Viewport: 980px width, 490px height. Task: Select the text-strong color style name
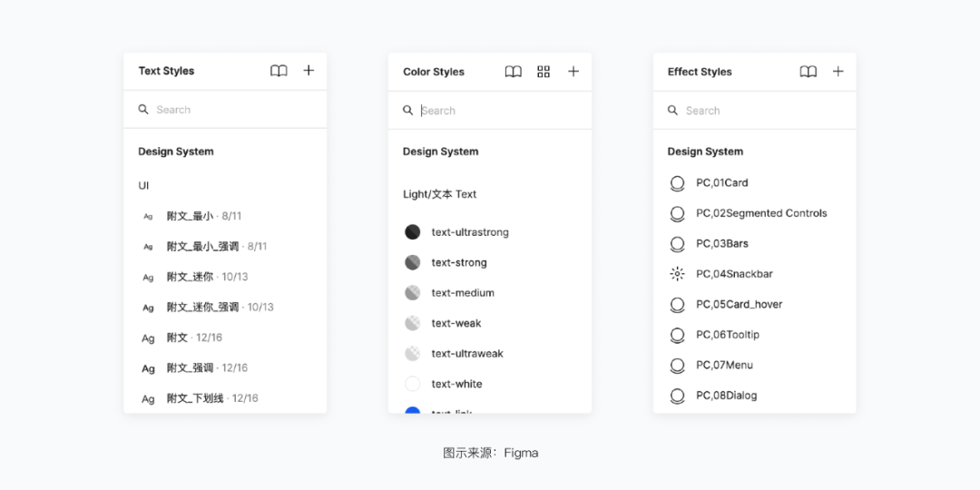point(459,262)
